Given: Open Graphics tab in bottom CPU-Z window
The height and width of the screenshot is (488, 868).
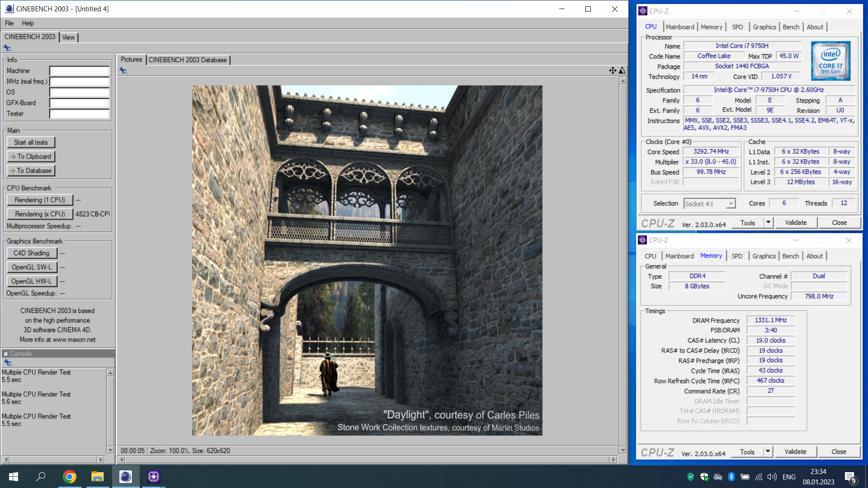Looking at the screenshot, I should click(x=764, y=256).
